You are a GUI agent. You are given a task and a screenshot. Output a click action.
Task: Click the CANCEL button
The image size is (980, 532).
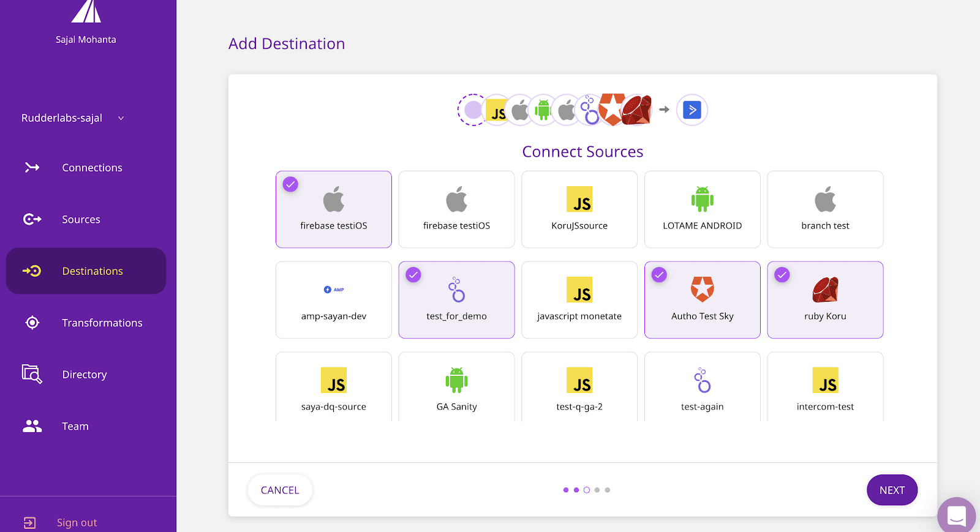click(x=280, y=490)
